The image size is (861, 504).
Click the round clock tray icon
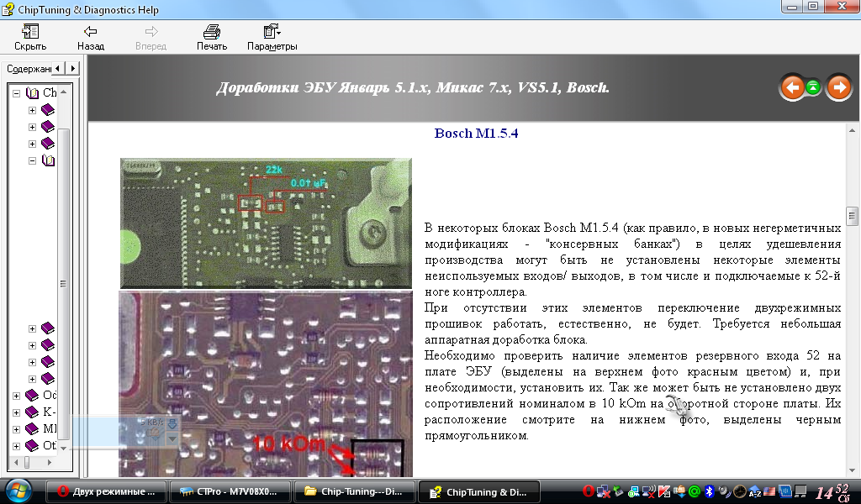tap(740, 491)
